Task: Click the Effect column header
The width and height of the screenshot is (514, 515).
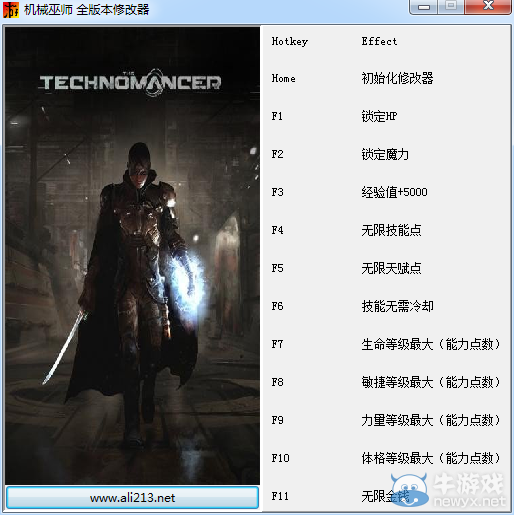Action: coord(379,41)
